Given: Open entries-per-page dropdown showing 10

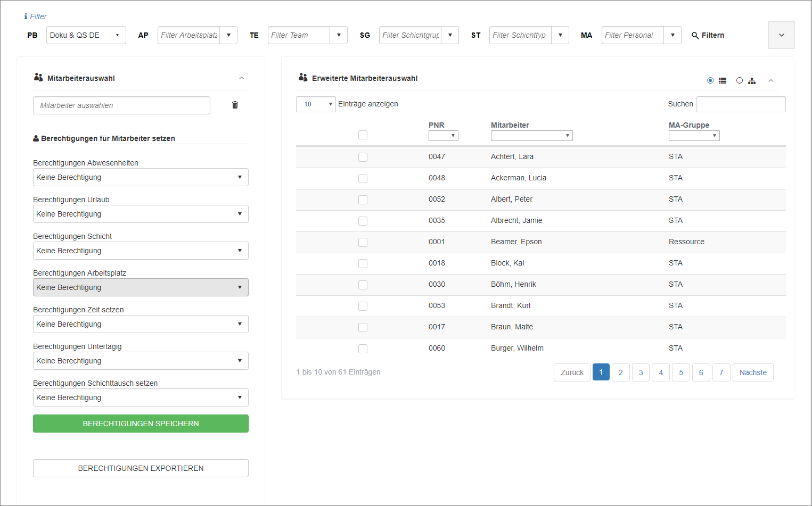Looking at the screenshot, I should 316,104.
